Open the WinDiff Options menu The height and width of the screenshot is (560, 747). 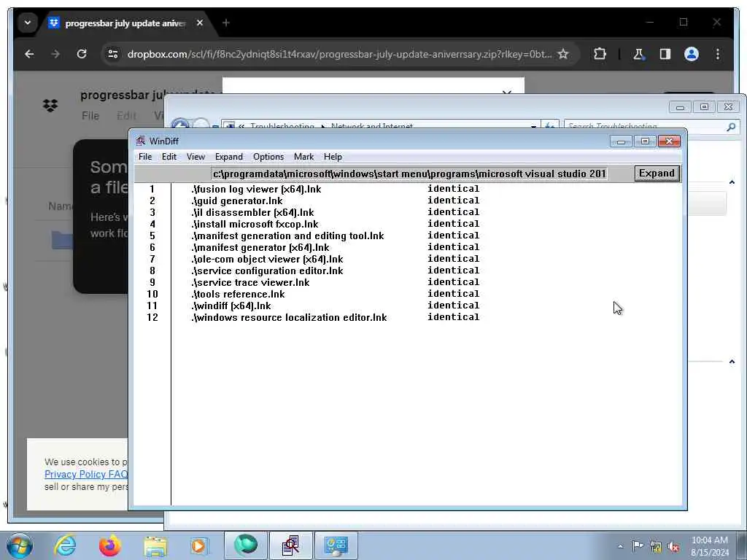[x=268, y=157]
